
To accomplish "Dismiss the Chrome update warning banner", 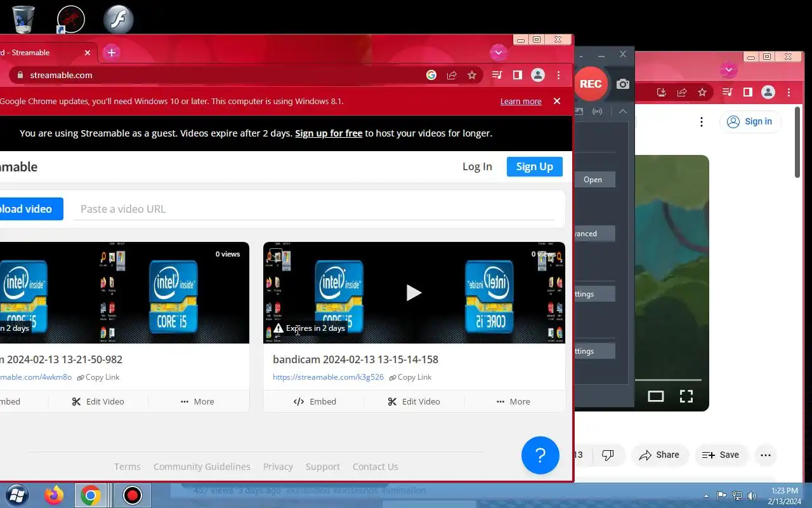I will 557,101.
